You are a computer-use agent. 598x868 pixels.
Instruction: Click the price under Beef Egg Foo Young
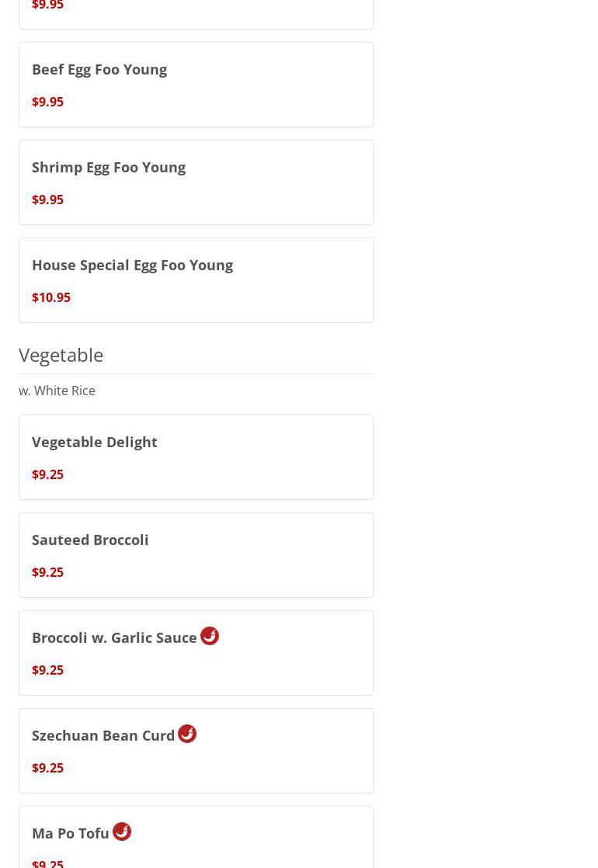47,102
